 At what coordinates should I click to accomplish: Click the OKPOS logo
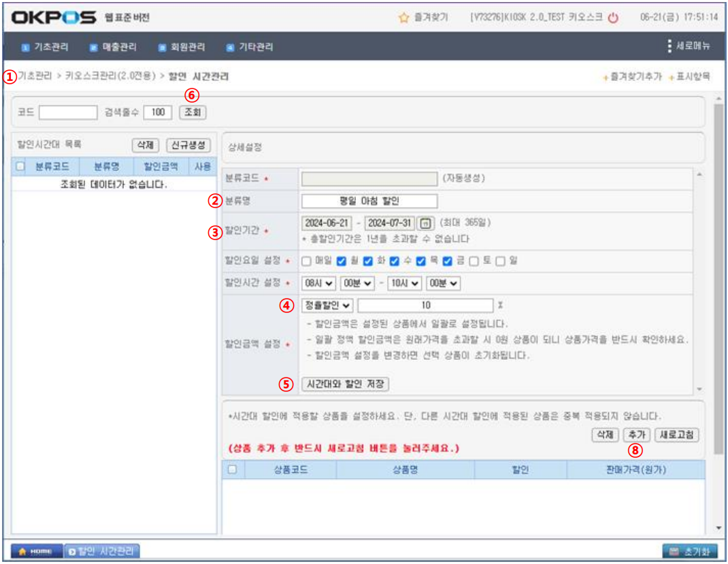(x=54, y=17)
